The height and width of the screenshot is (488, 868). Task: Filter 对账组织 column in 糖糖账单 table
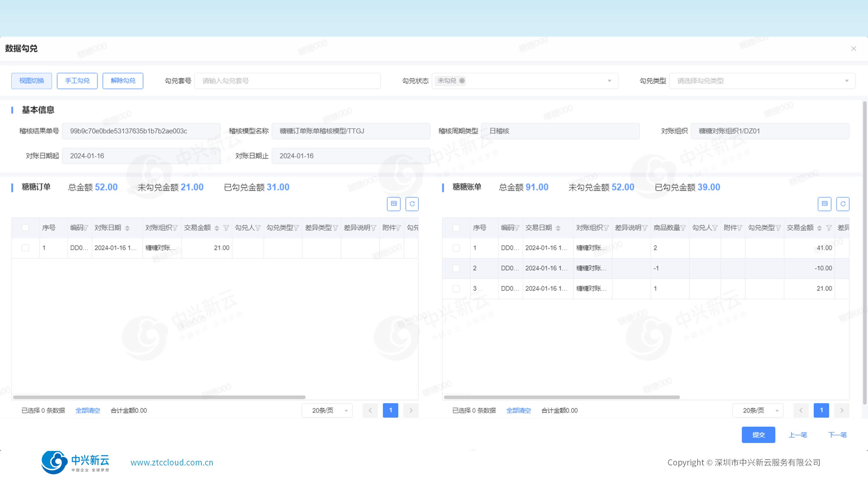606,228
